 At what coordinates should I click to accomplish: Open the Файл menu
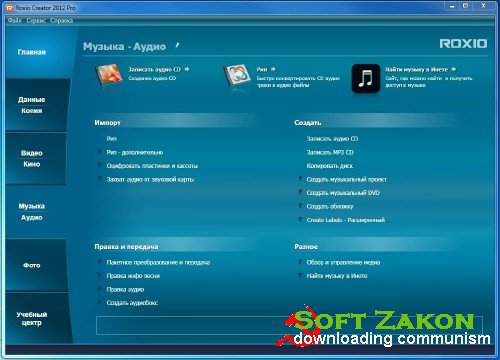(x=14, y=21)
